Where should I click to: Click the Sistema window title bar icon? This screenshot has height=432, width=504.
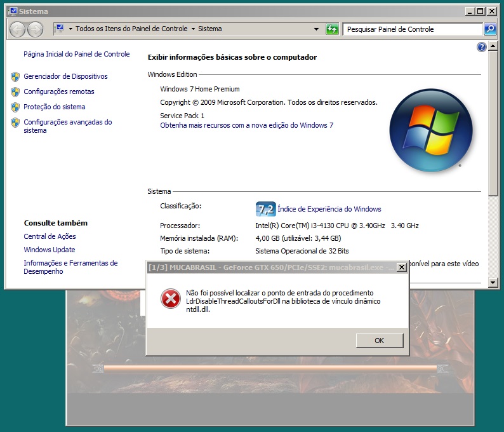tap(12, 11)
